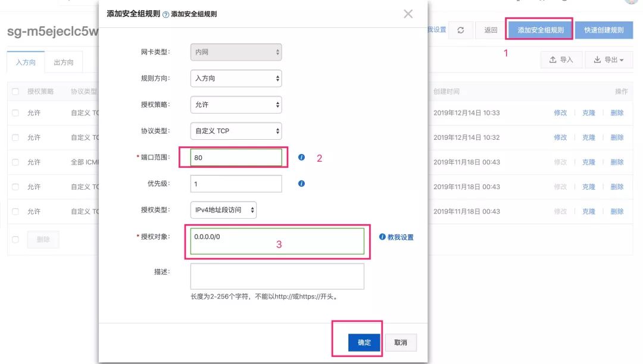Toggle checkbox for 全部 ICMP rule row
Image resolution: width=643 pixels, height=364 pixels.
[15, 162]
